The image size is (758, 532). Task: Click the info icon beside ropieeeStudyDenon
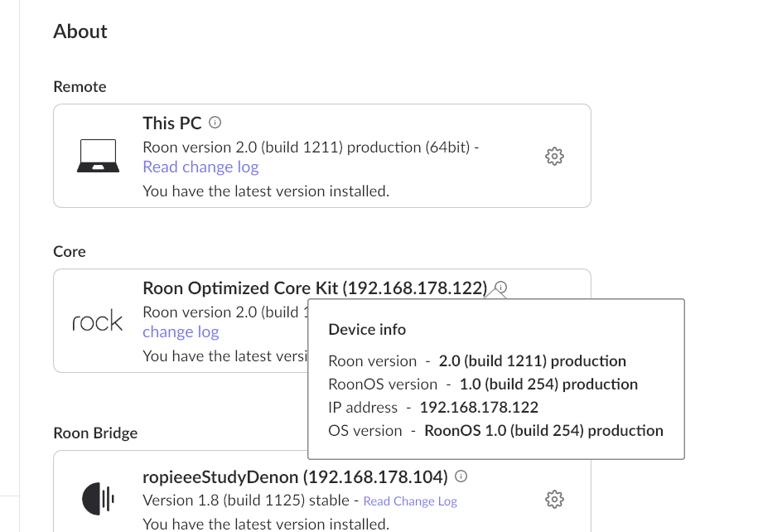coord(461,476)
